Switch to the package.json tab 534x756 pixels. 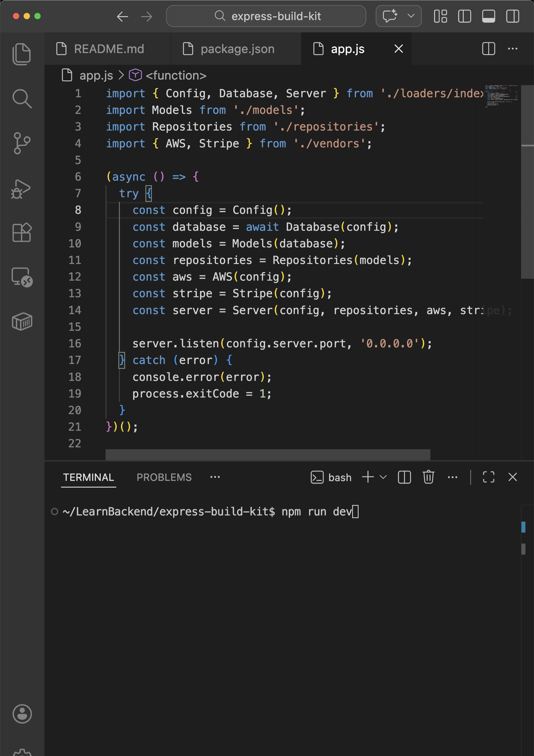point(237,49)
